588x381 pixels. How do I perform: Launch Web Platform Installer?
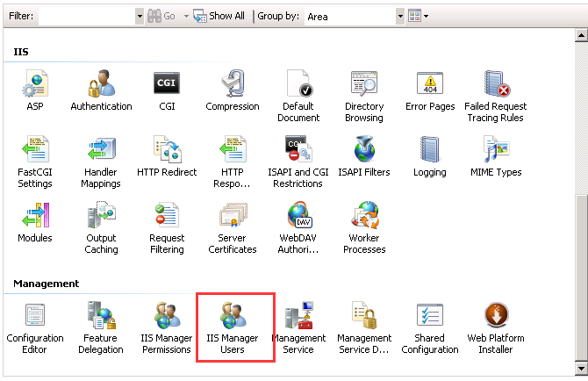[496, 314]
